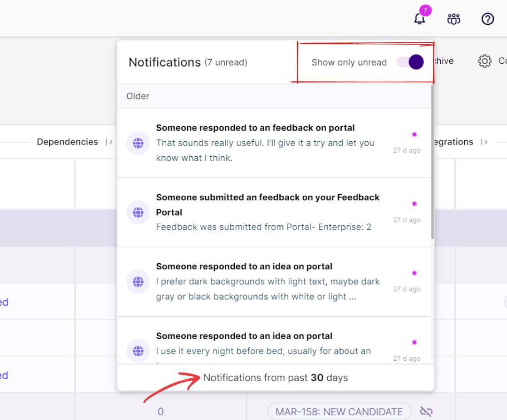Collapse the Dependencies column using its arrow

[109, 142]
